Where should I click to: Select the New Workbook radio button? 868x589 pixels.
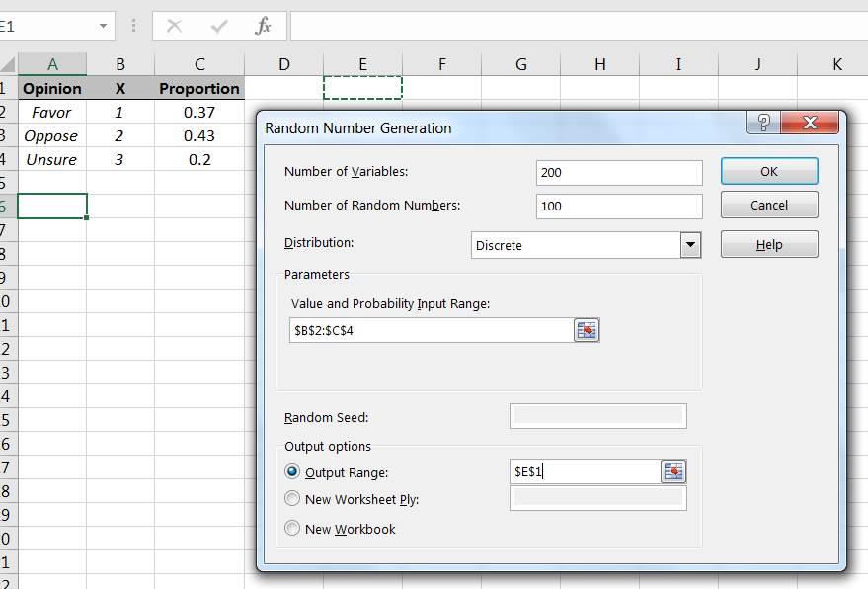point(292,529)
